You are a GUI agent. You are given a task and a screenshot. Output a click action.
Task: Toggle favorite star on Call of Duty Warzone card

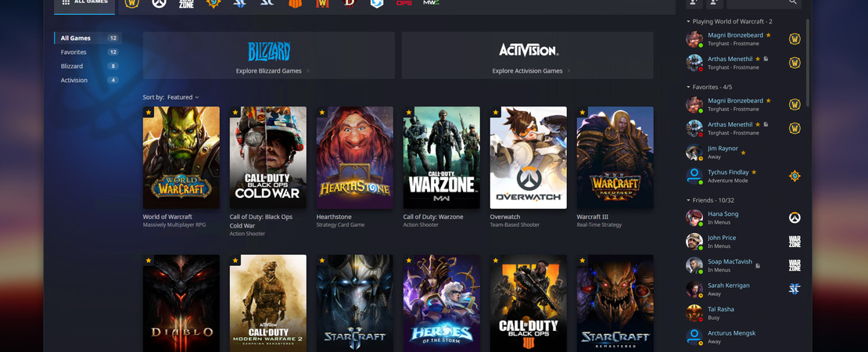(x=408, y=112)
